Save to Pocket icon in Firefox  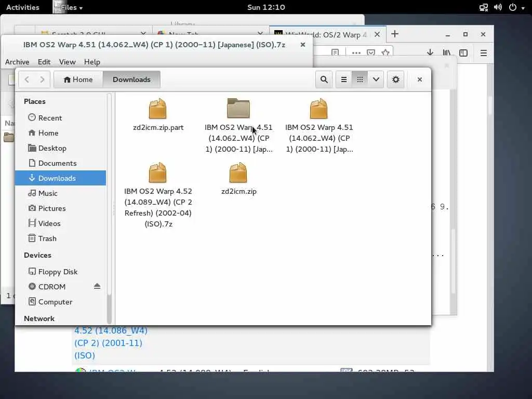[x=371, y=52]
